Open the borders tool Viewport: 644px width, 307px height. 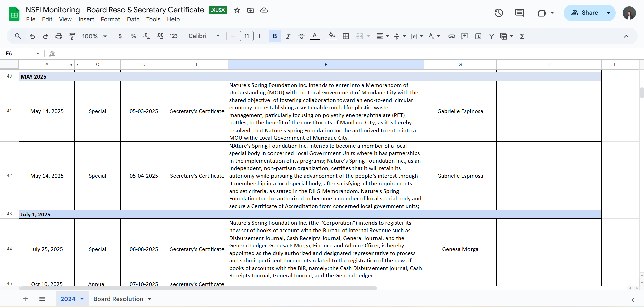click(346, 36)
